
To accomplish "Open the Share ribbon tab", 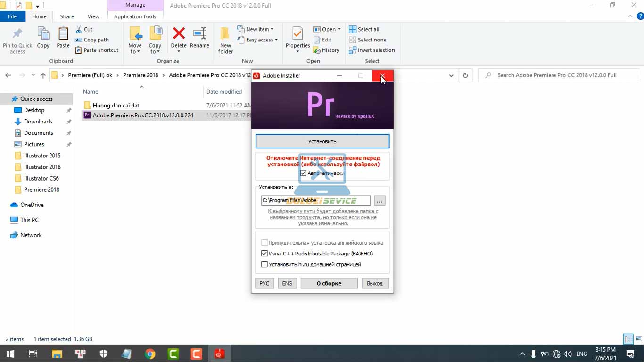I will point(67,16).
